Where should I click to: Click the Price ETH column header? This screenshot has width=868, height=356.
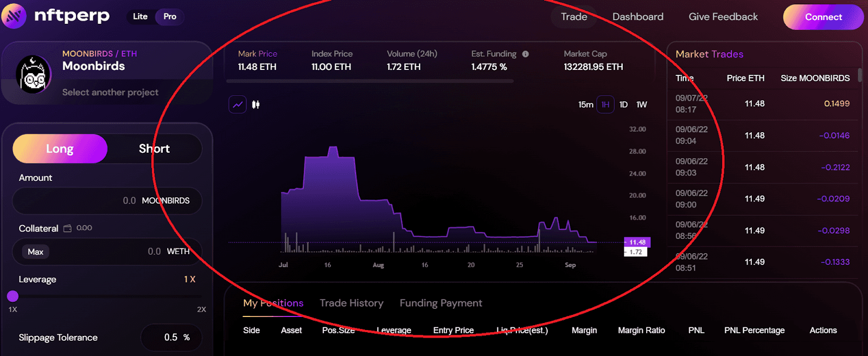click(745, 78)
